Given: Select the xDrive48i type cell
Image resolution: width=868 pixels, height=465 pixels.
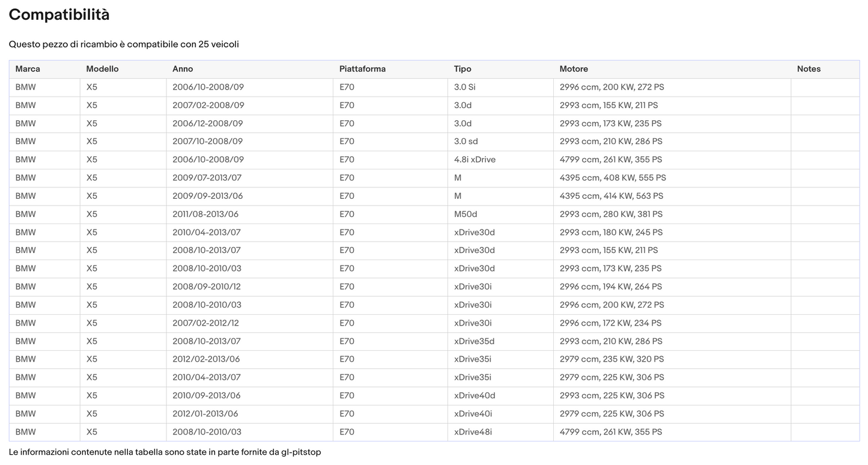Looking at the screenshot, I should point(473,432).
